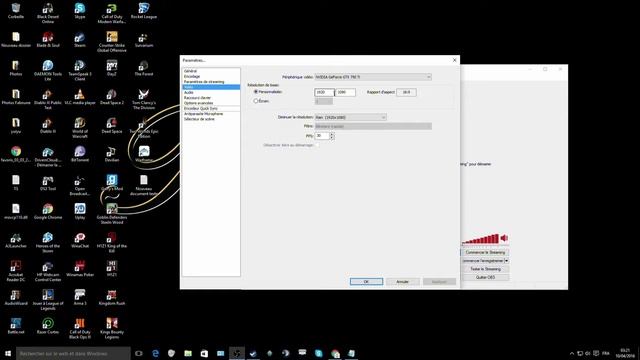Screen dimensions: 640x360
Task: Click Commencer l'enregistrement in OBS window
Action: (x=483, y=260)
